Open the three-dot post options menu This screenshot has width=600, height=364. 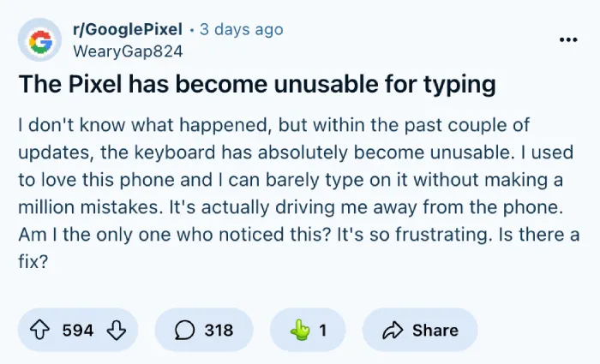568,39
